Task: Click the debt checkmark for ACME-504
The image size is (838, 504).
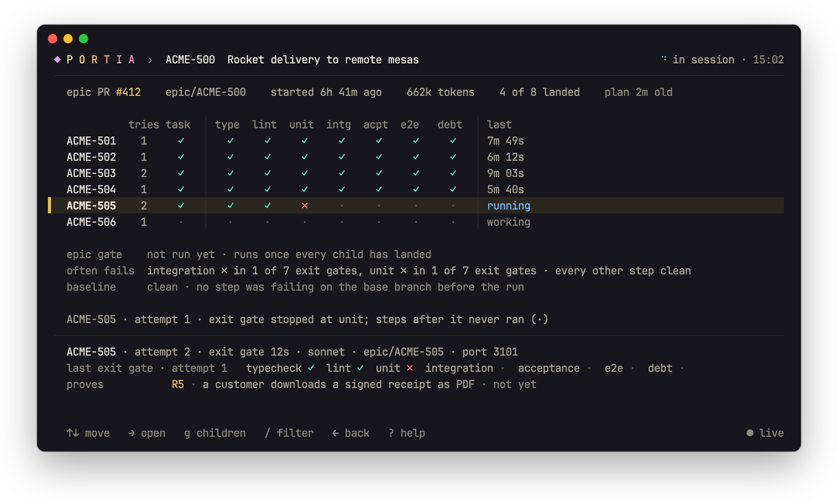Action: tap(453, 189)
